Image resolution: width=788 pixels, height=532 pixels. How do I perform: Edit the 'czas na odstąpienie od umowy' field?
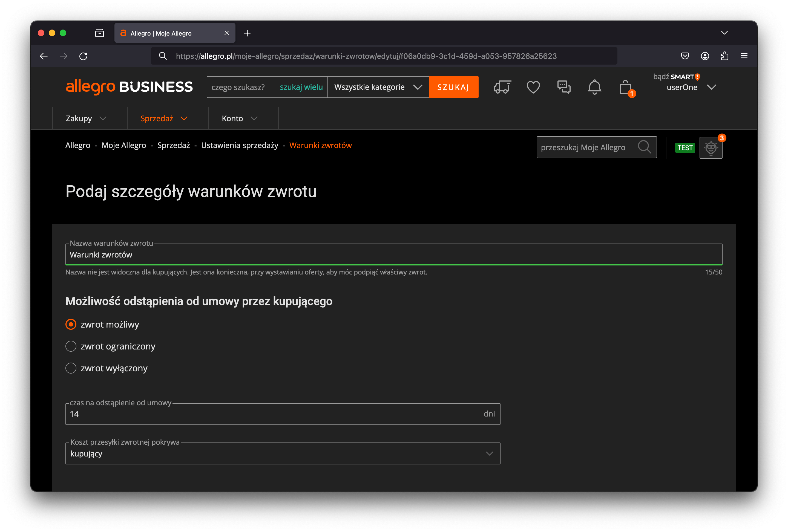click(x=283, y=414)
